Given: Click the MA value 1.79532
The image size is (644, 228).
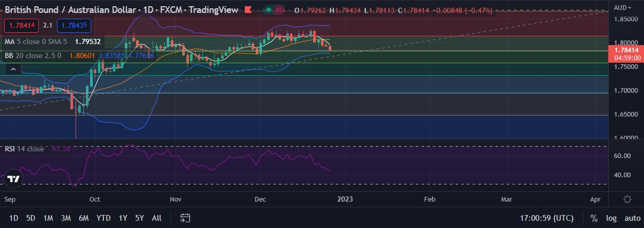Looking at the screenshot, I should click(x=87, y=41).
